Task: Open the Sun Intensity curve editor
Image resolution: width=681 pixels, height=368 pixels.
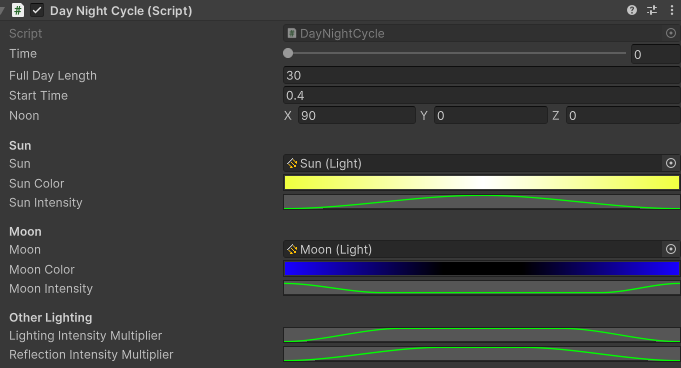Action: coord(482,202)
